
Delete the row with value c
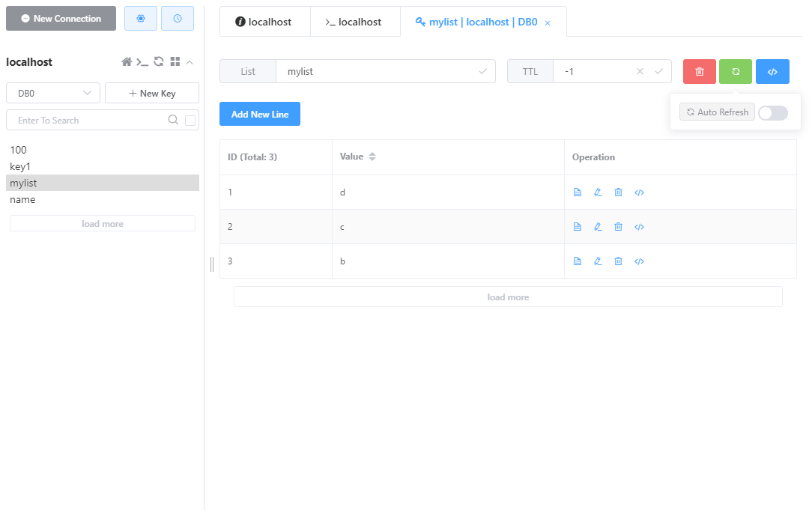coord(618,227)
